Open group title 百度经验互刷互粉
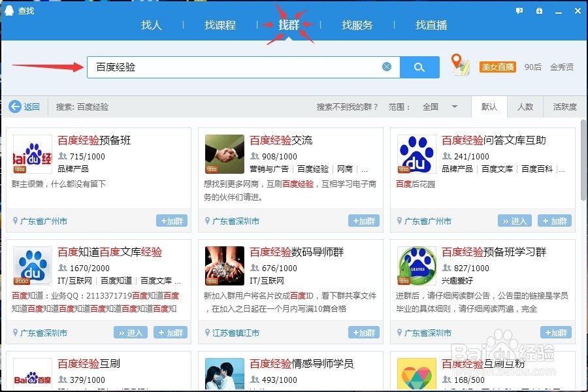 tap(483, 363)
